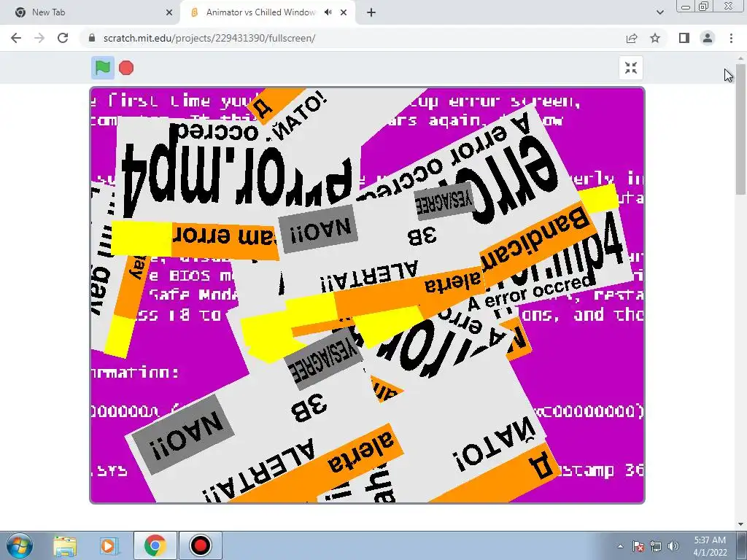Share this page via address bar icon
The width and height of the screenshot is (747, 560).
point(632,38)
